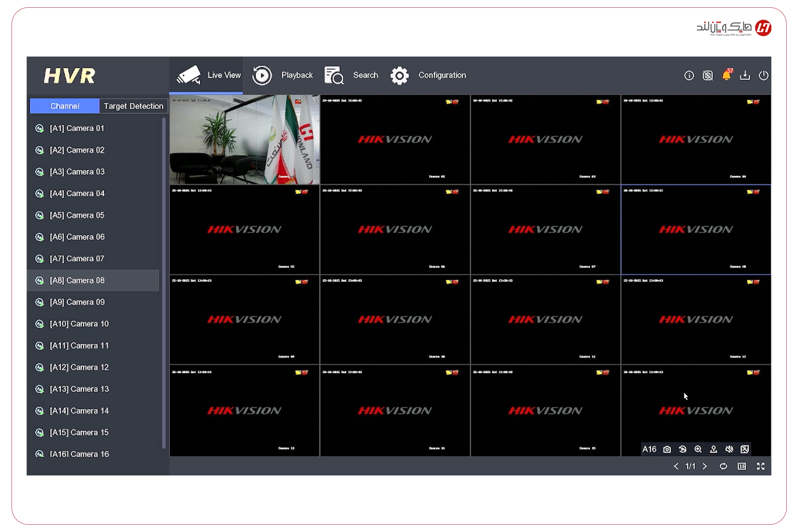Toggle auto-switch cycle of camera pages
Viewport: 798px width, 532px height.
pyautogui.click(x=724, y=466)
